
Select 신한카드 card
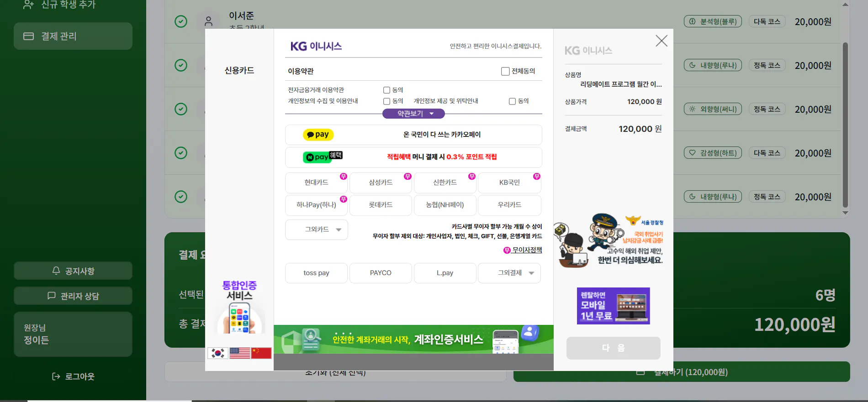pos(445,183)
